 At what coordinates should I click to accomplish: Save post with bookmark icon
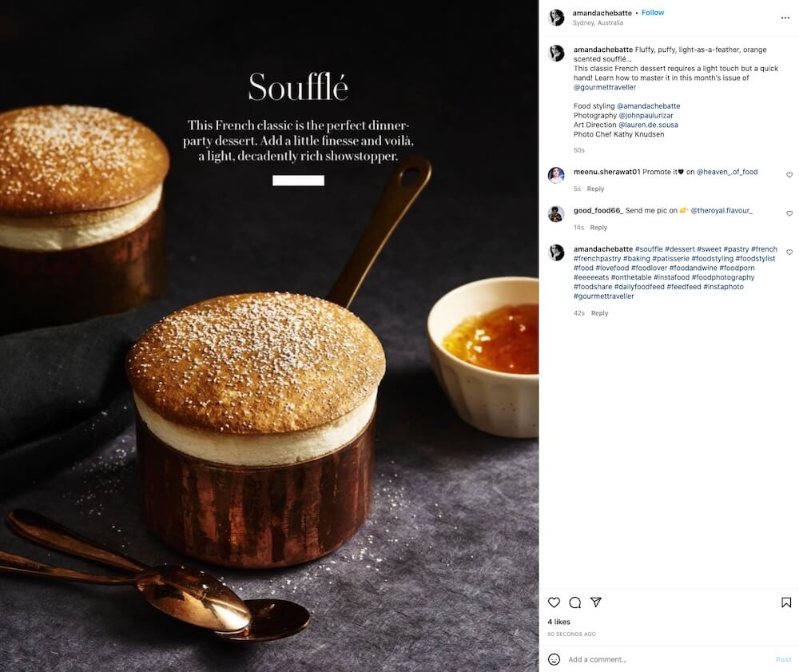point(786,602)
